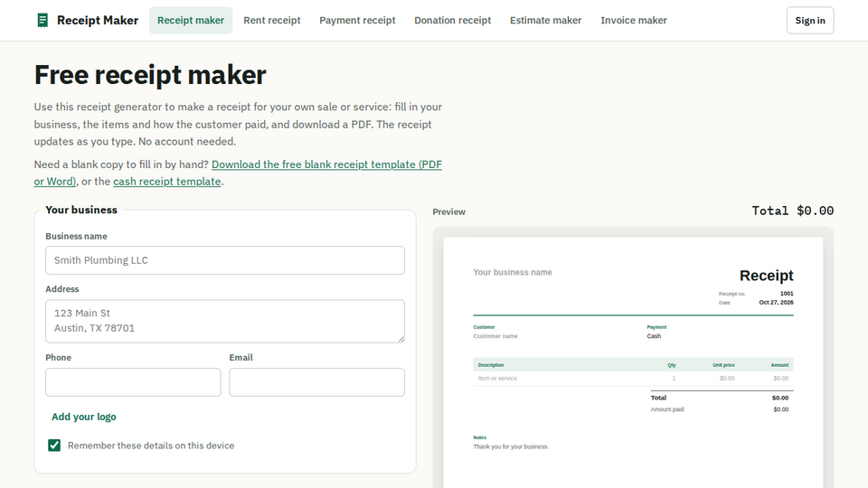
Task: Click the 'Total $0.00' summary text
Action: [x=792, y=211]
